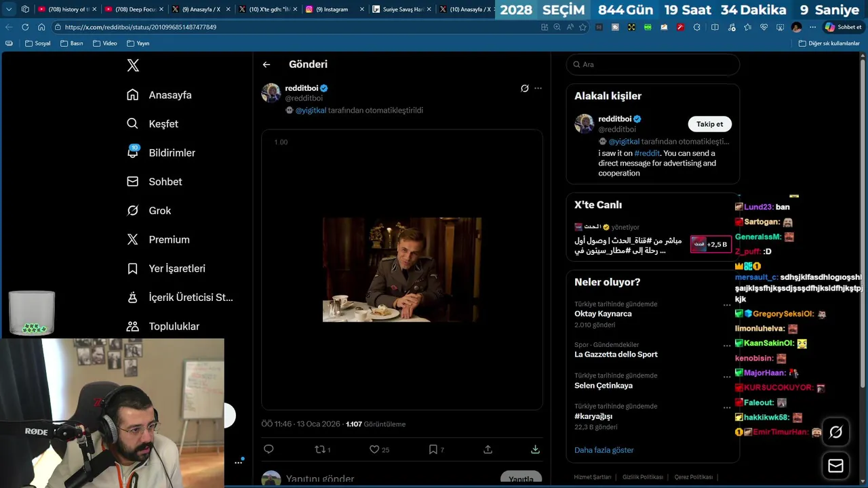The width and height of the screenshot is (868, 488).
Task: Open the Video bookmarks folder
Action: pos(105,43)
